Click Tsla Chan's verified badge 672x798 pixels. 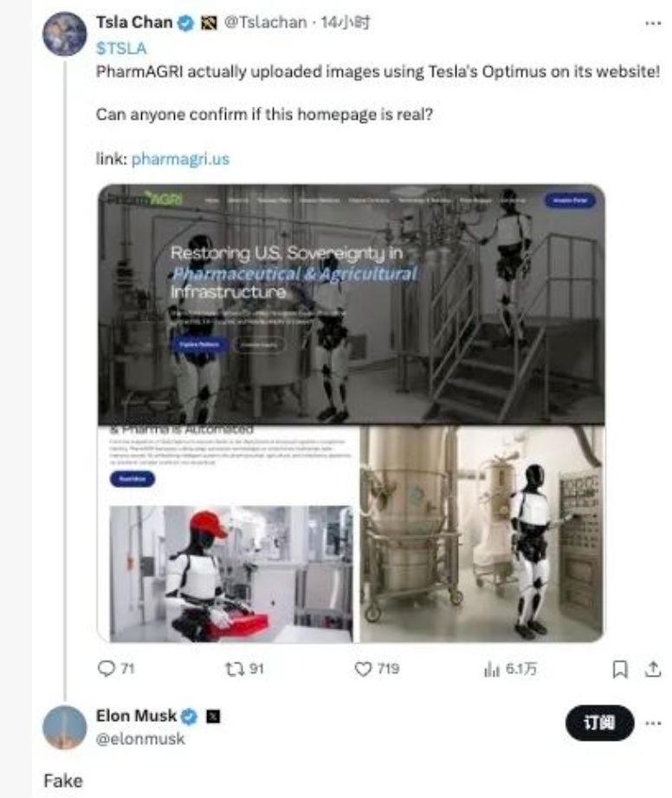[x=186, y=23]
